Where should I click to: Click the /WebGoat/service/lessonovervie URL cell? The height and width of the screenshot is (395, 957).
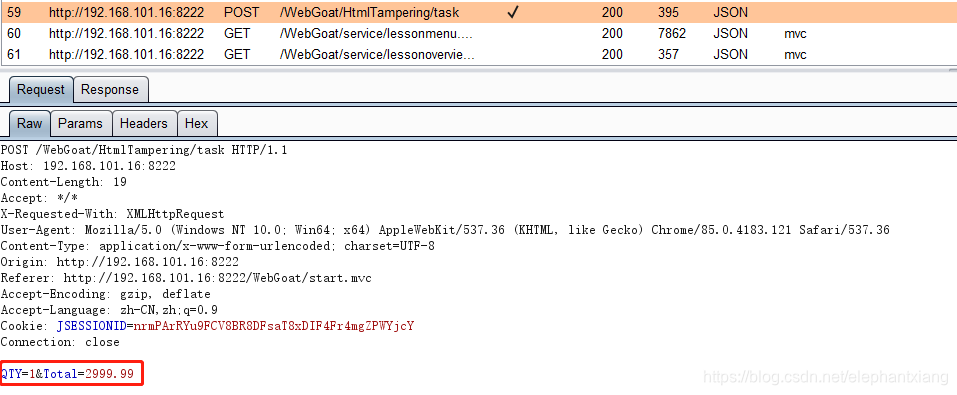(x=377, y=54)
